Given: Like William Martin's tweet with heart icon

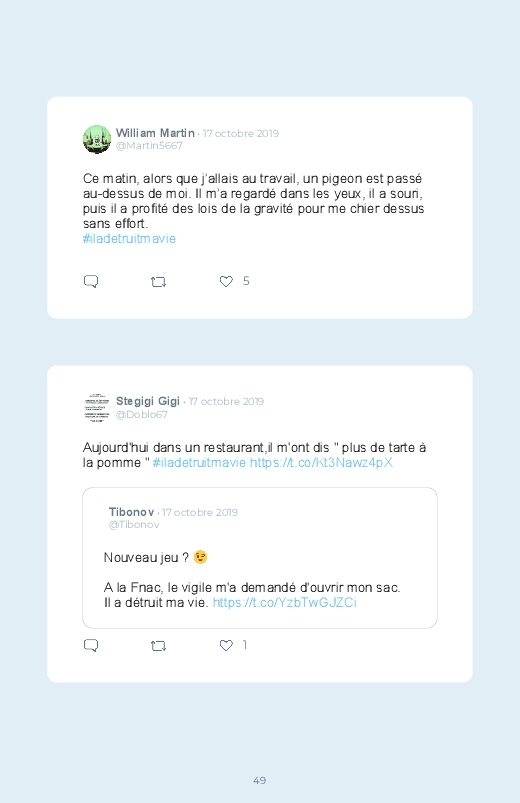Looking at the screenshot, I should click(226, 281).
